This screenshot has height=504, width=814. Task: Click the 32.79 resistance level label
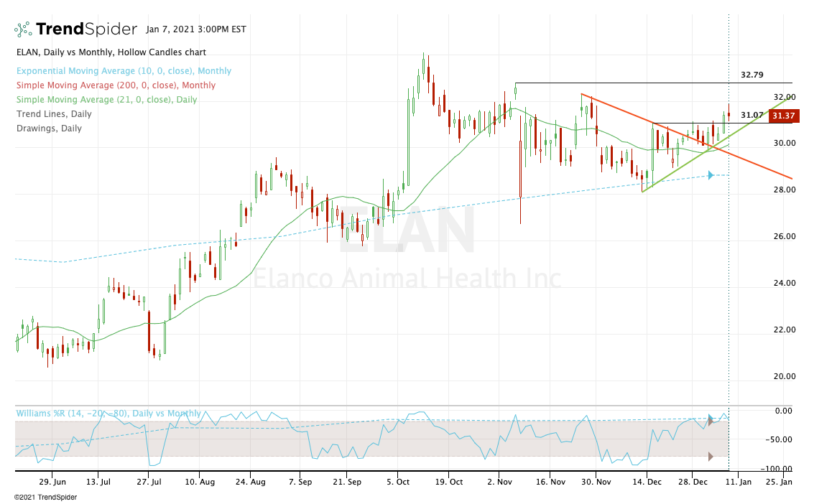pos(751,75)
